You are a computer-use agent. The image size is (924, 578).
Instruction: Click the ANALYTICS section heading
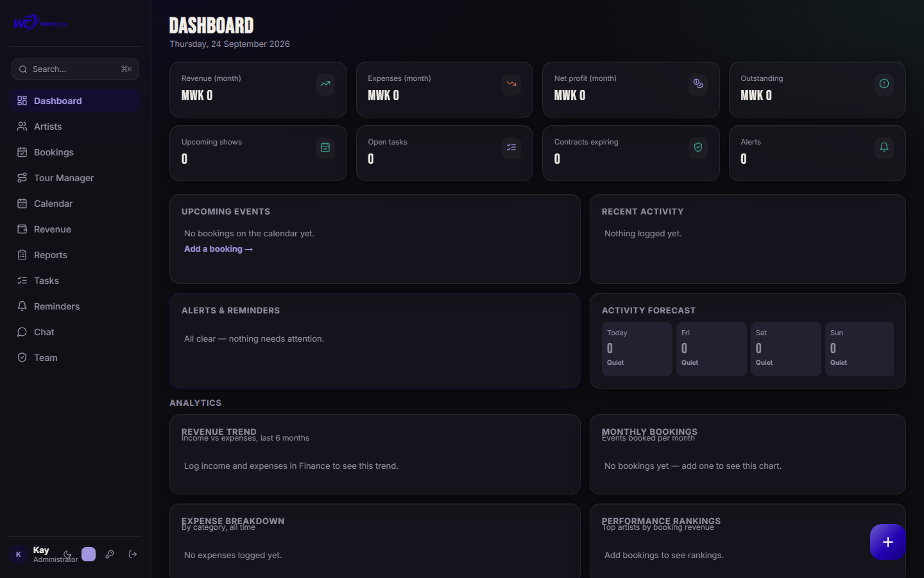point(195,403)
